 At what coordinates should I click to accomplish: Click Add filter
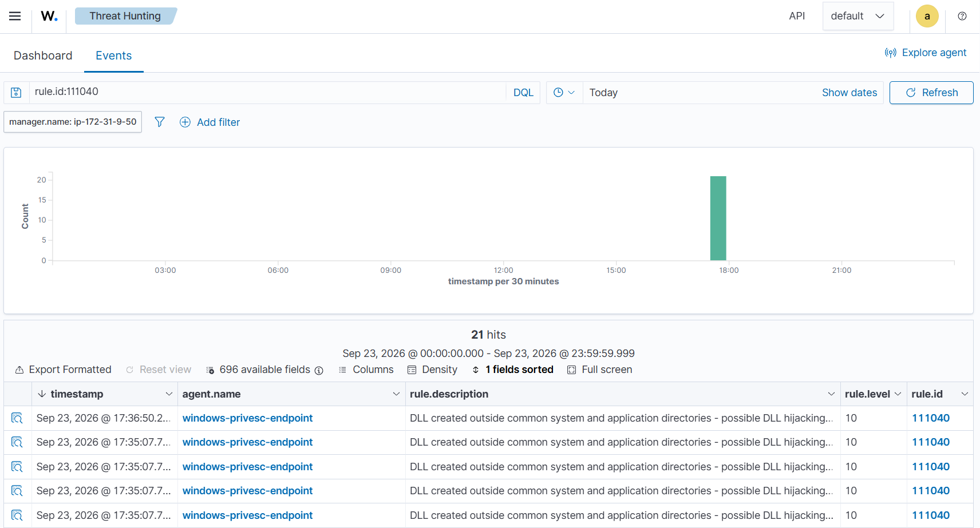210,122
